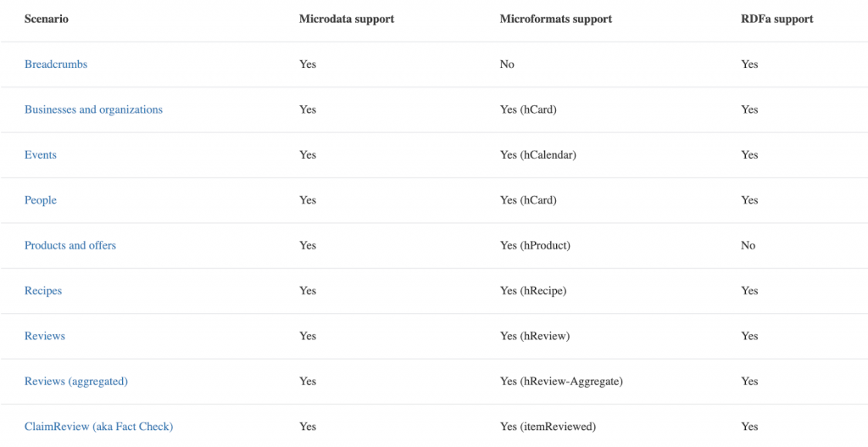Follow the People link
Viewport: 868px width, 447px height.
click(x=41, y=200)
